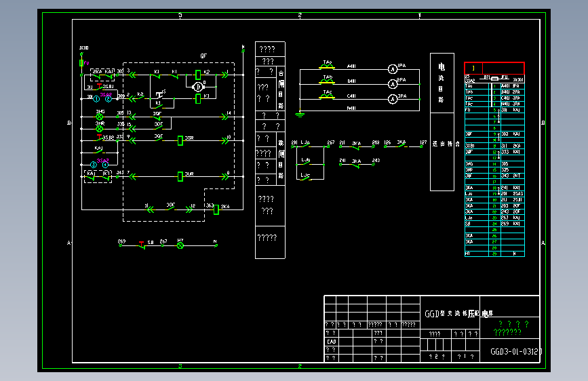Click the A411 wire label
Screen dimensions: 588x381
(351, 66)
